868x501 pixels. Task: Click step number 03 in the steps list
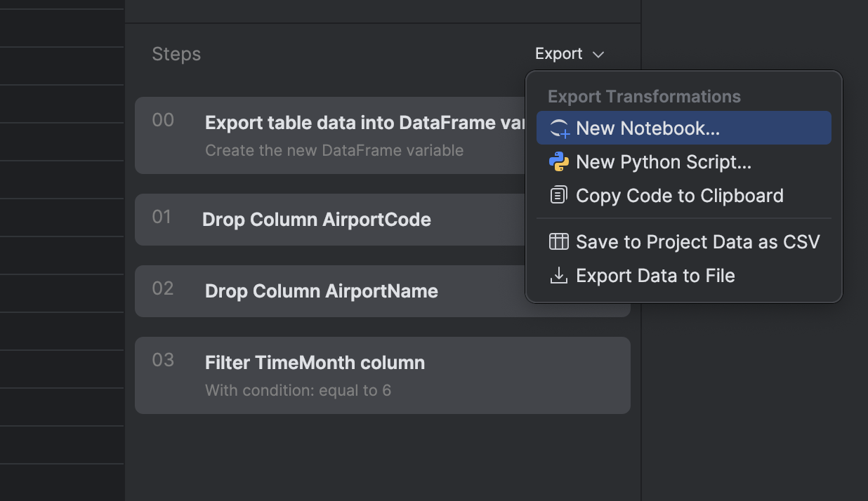pyautogui.click(x=163, y=361)
